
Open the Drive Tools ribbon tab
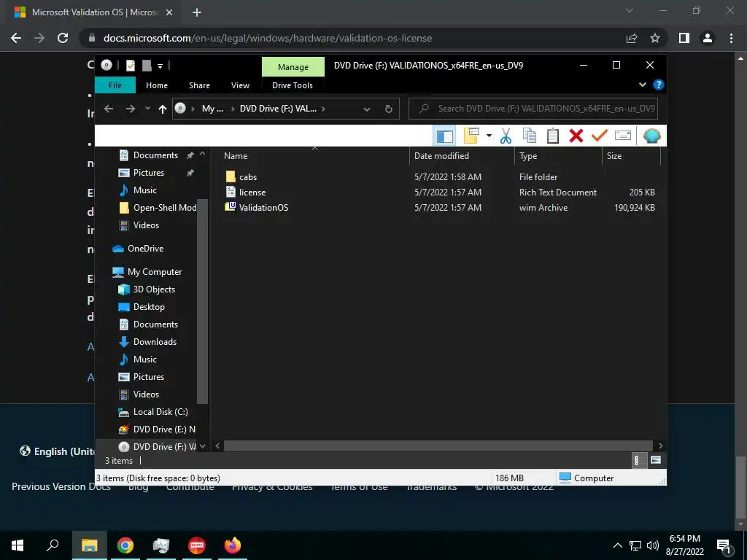[x=293, y=85]
